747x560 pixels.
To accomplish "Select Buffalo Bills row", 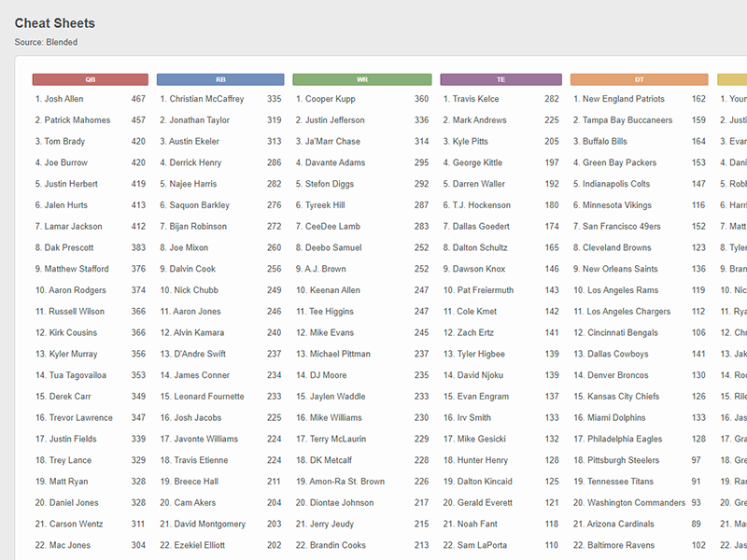I will coord(639,142).
